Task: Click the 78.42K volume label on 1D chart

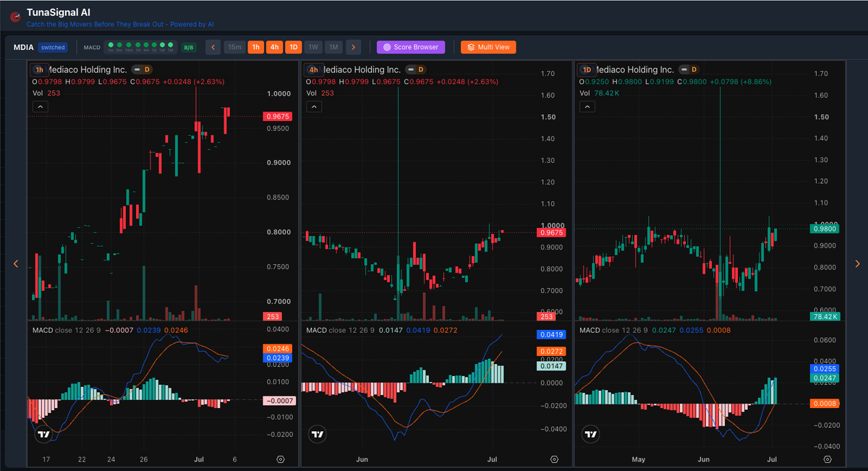Action: 825,317
